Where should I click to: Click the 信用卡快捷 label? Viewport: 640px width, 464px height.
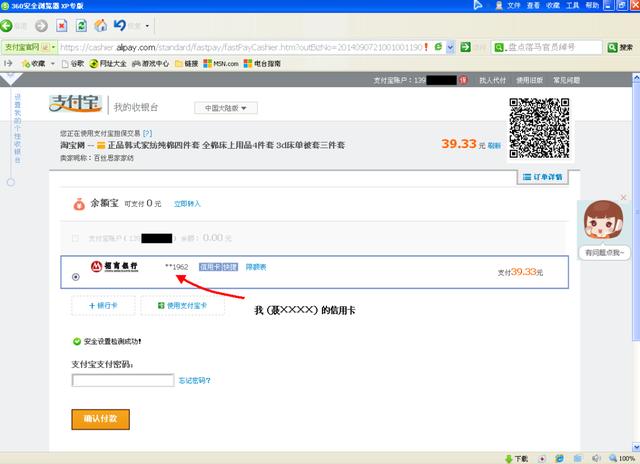(x=218, y=267)
